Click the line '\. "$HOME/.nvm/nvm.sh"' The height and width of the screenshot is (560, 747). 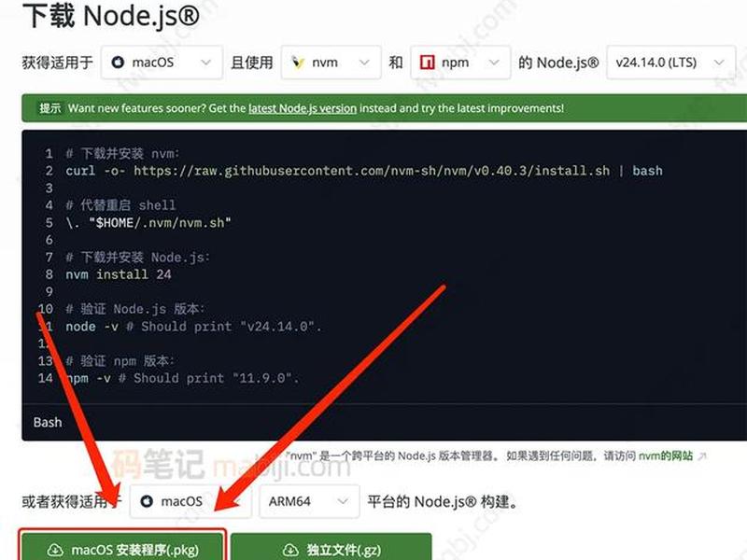(x=148, y=223)
